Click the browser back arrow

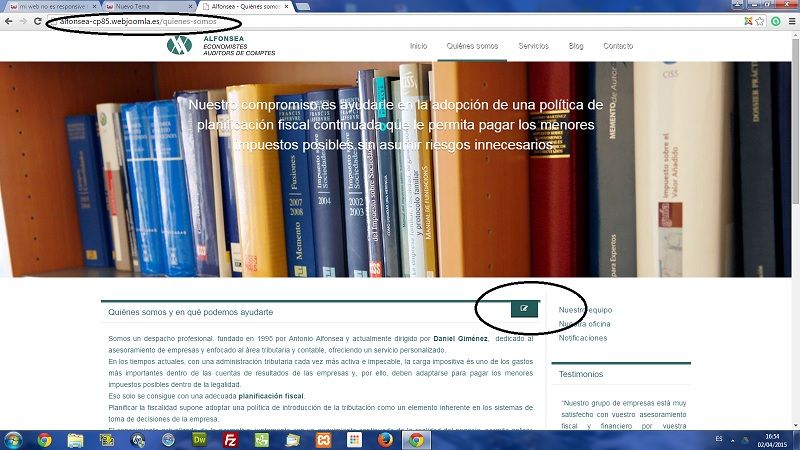click(x=8, y=21)
